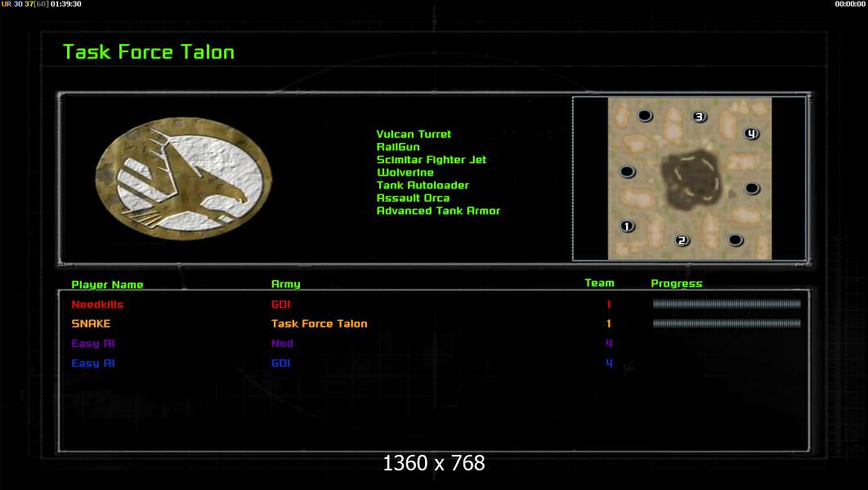868x490 pixels.
Task: Select the Advanced Tank Armor entry
Action: [438, 211]
